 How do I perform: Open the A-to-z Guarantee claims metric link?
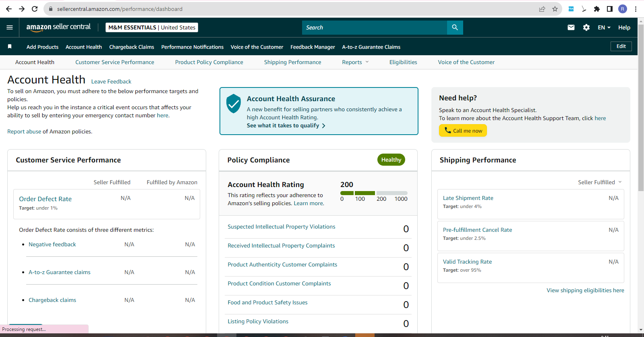pos(60,272)
